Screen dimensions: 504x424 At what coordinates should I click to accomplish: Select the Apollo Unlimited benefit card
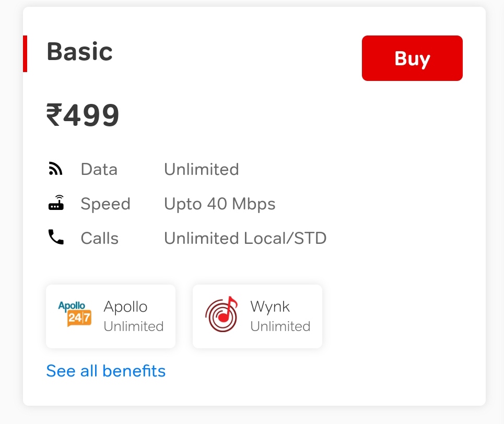111,316
